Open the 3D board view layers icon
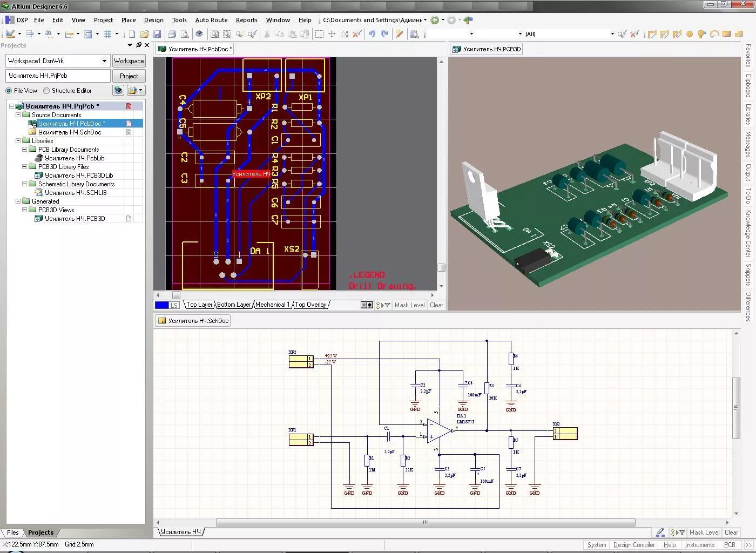This screenshot has height=553, width=756. click(x=199, y=34)
